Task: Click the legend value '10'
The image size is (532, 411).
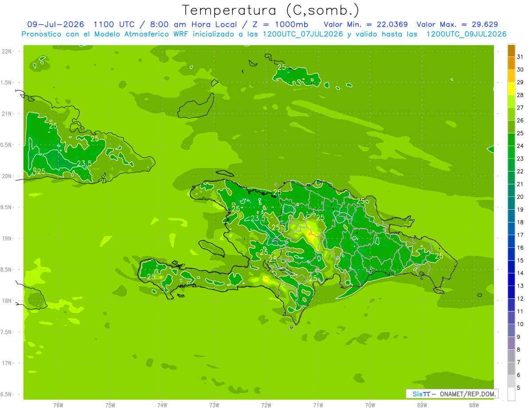Action: (520, 325)
